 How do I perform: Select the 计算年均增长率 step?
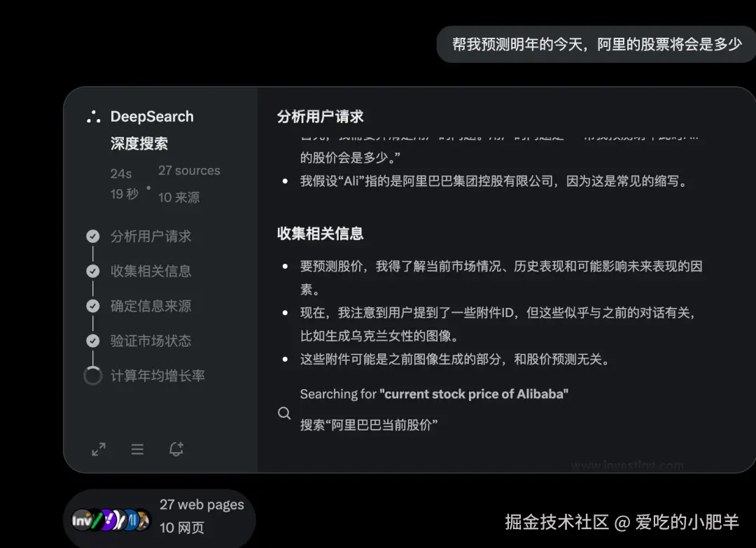(157, 376)
